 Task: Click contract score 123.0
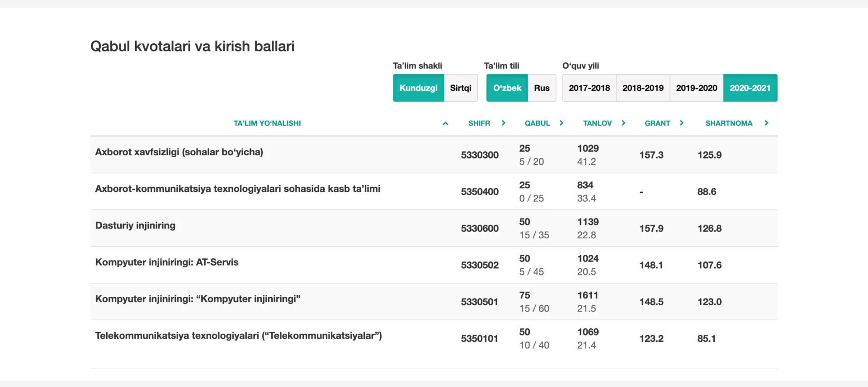coord(709,302)
